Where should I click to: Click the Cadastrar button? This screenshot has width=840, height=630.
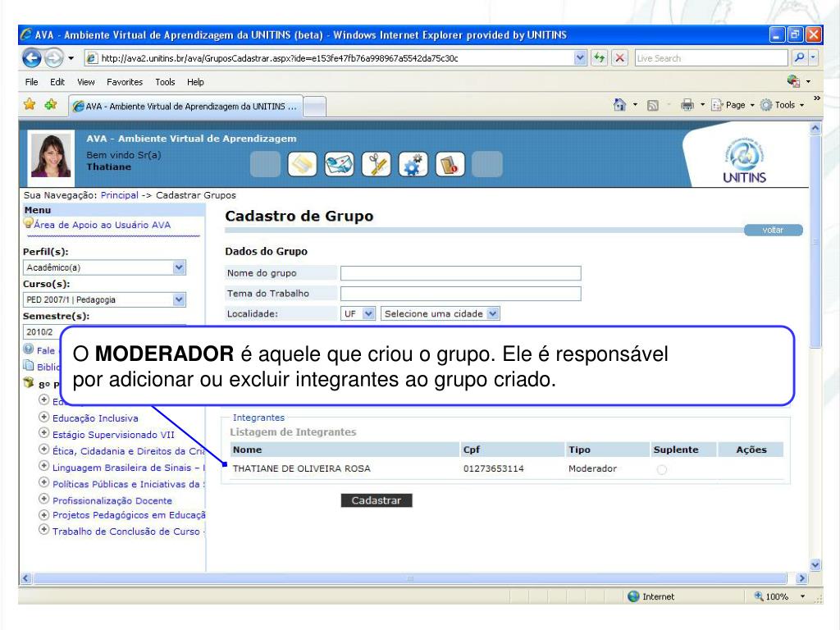(377, 500)
